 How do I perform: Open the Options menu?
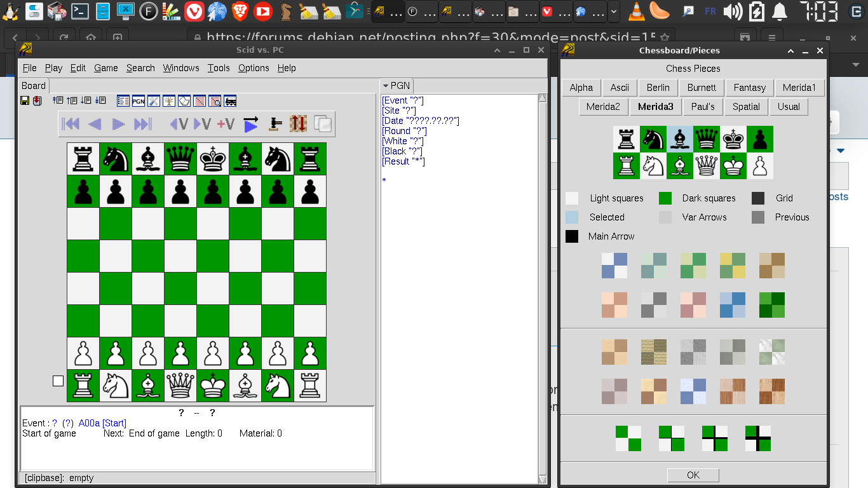coord(254,68)
